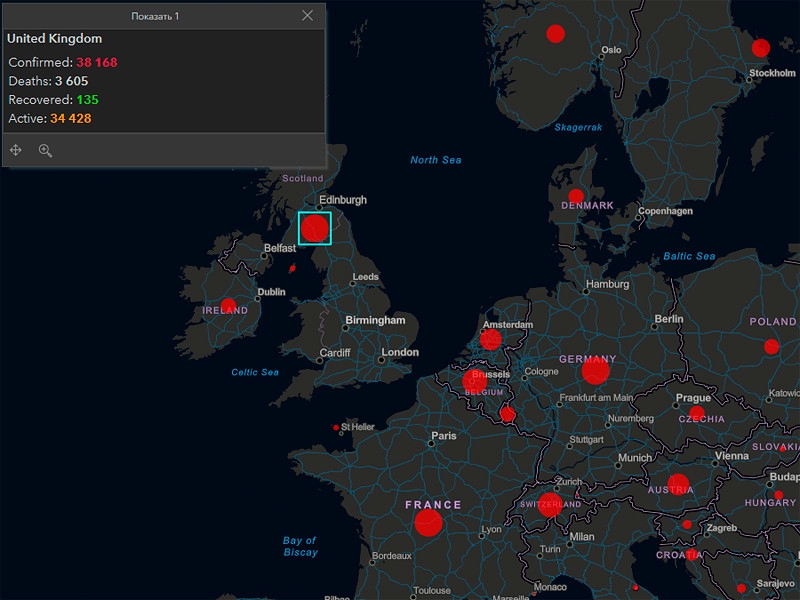Select the Switzerland red case marker
Viewport: 800px width, 600px height.
click(x=550, y=504)
